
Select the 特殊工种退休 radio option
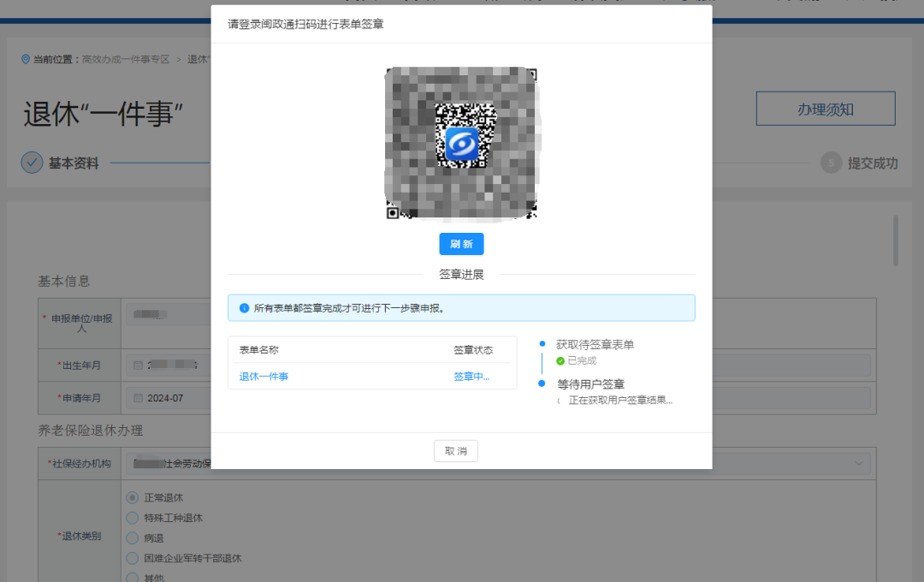[133, 518]
